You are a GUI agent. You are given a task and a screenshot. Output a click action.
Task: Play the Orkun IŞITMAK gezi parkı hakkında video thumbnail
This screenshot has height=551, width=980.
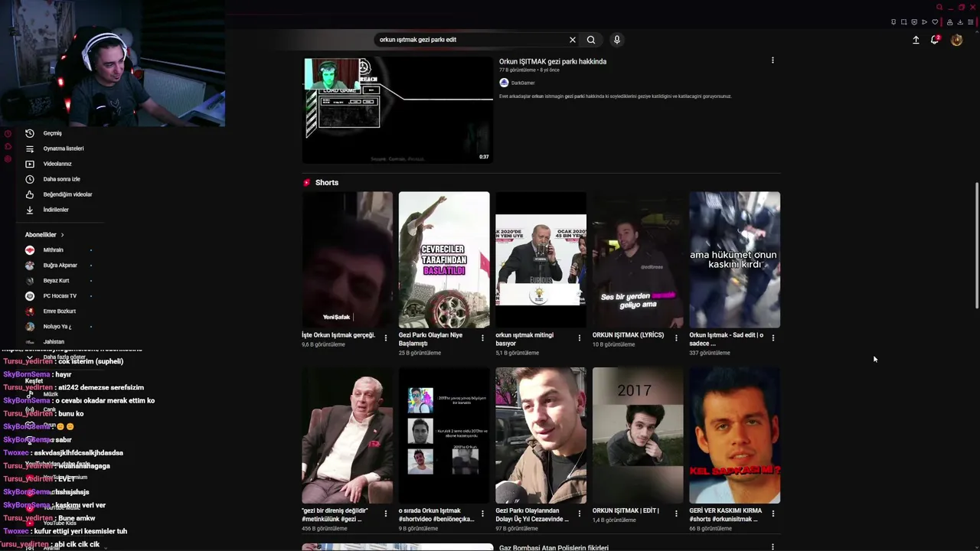(397, 110)
